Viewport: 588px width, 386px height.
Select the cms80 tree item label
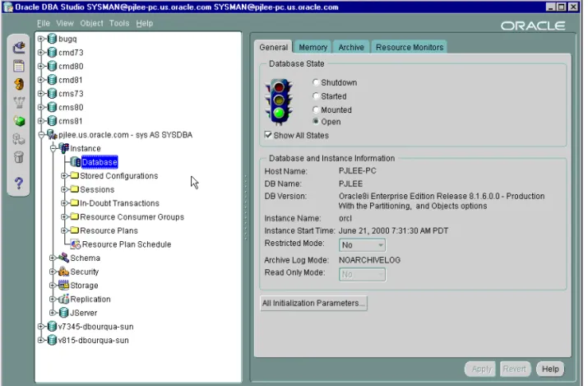pos(71,107)
